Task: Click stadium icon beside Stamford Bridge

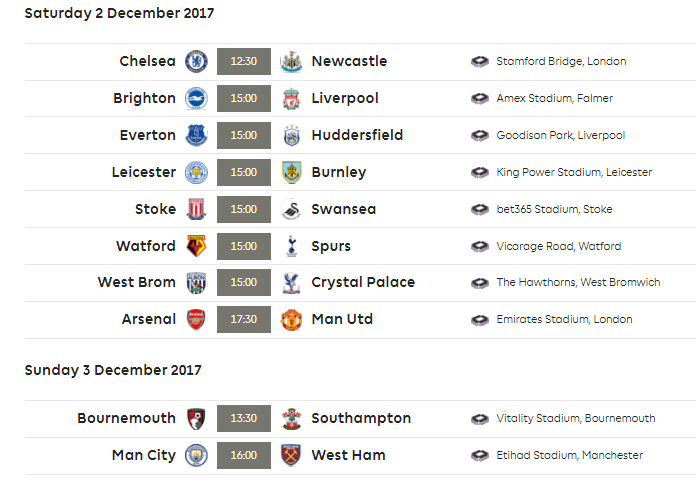Action: (x=480, y=61)
